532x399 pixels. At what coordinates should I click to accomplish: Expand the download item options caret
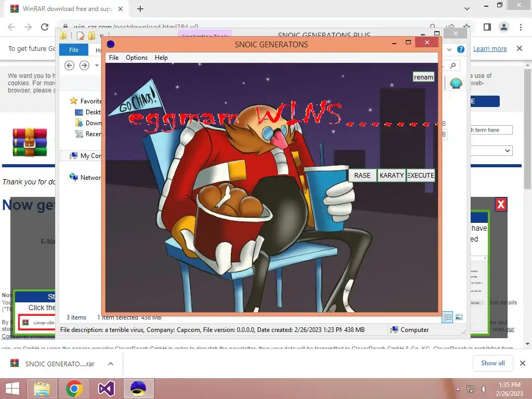pyautogui.click(x=111, y=364)
